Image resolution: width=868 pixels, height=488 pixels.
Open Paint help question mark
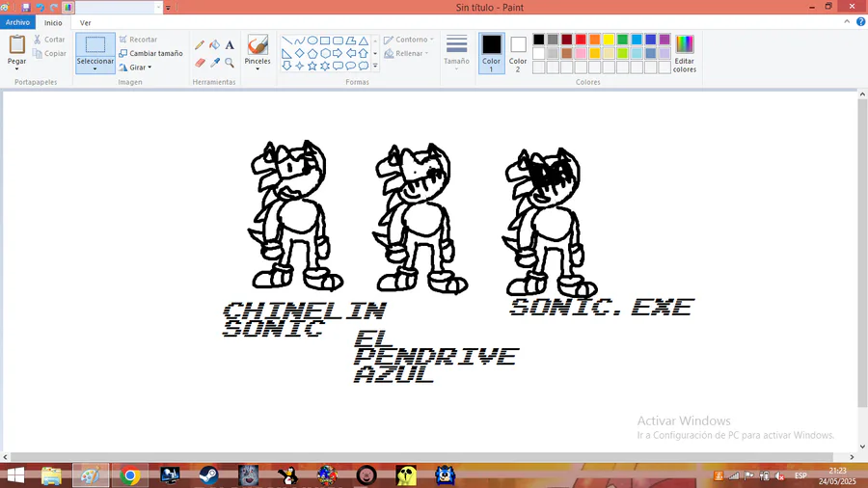tap(861, 21)
